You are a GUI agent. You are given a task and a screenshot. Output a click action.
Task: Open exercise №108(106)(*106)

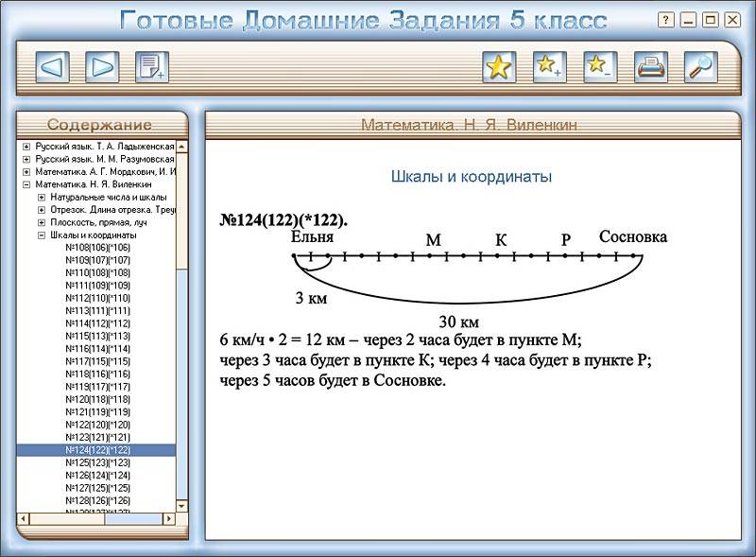(98, 248)
